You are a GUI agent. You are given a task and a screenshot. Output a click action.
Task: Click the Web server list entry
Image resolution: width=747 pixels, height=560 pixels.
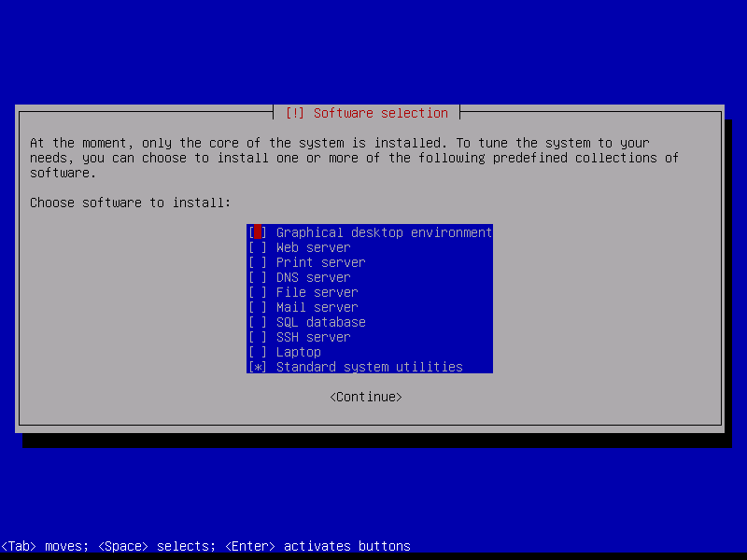[370, 247]
